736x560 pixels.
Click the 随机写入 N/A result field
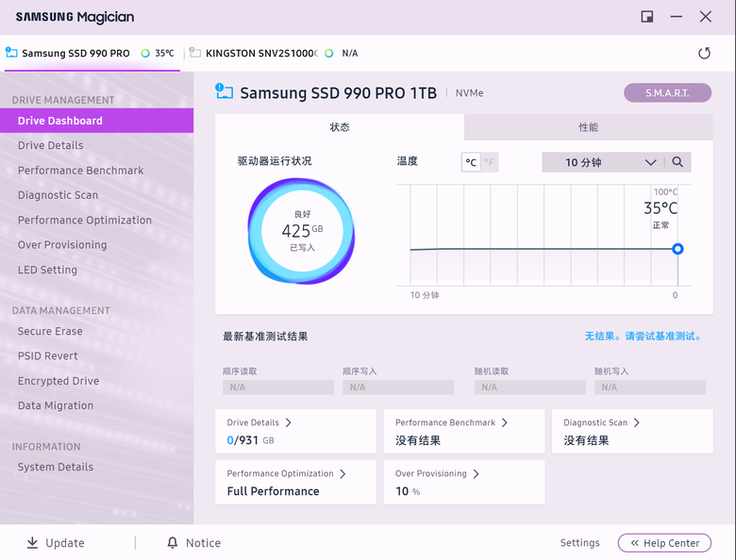coord(650,387)
